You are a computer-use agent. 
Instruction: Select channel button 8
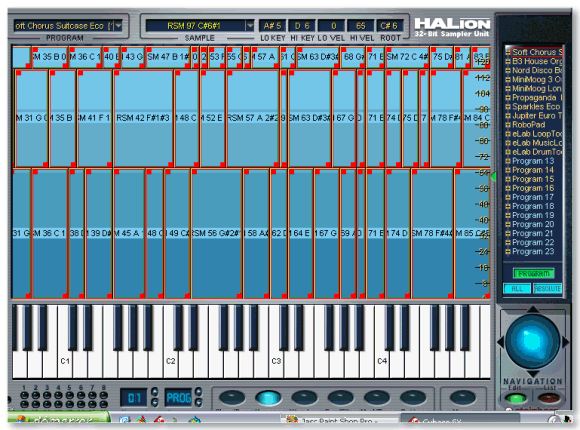click(x=104, y=395)
